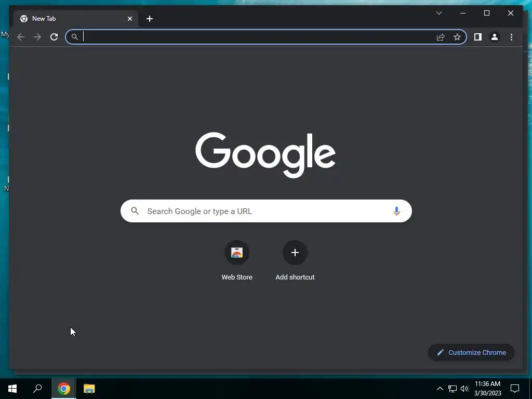The width and height of the screenshot is (532, 399).
Task: Open the clock showing 11:36 AM
Action: [x=487, y=389]
